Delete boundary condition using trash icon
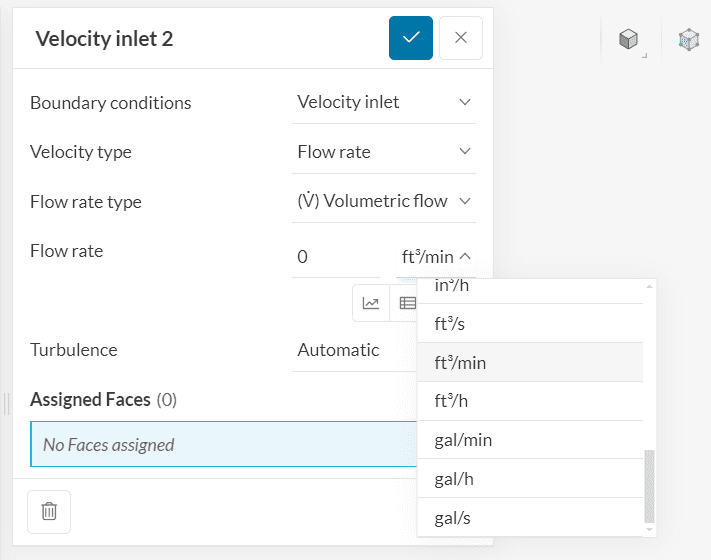Image resolution: width=711 pixels, height=560 pixels. [x=49, y=511]
